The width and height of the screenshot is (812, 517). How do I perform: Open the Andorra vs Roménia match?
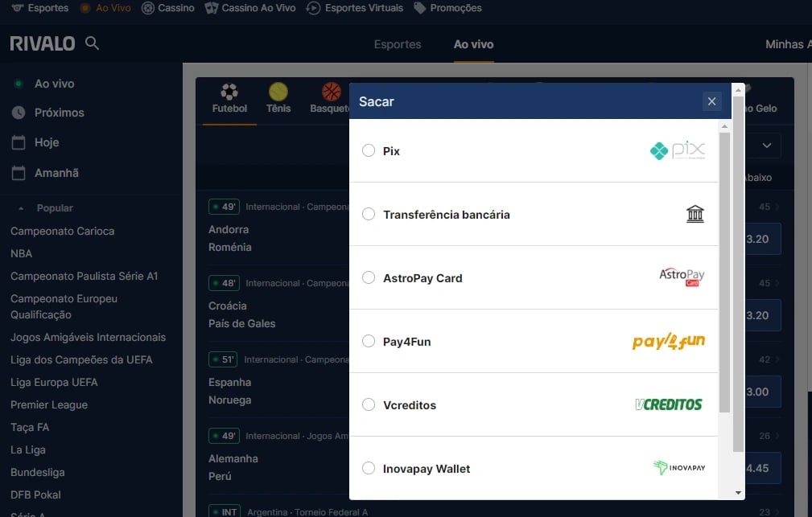click(230, 238)
